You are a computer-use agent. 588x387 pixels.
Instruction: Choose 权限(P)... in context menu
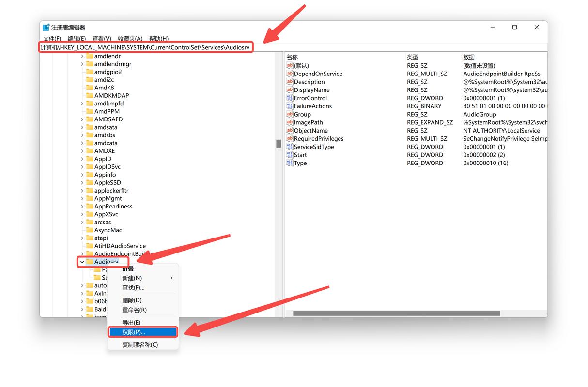(x=143, y=332)
